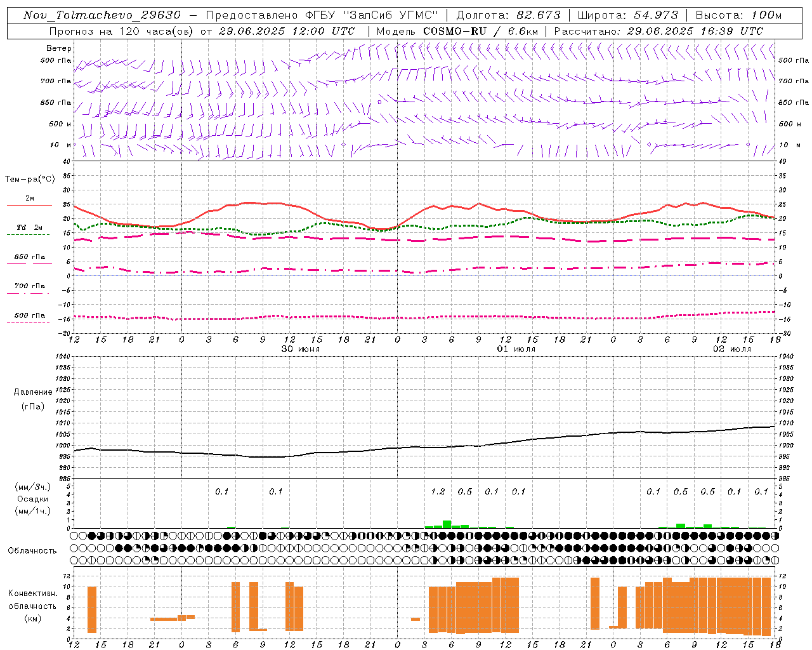Click the Облачность row label
Viewport: 812px width, 650px height.
32,551
